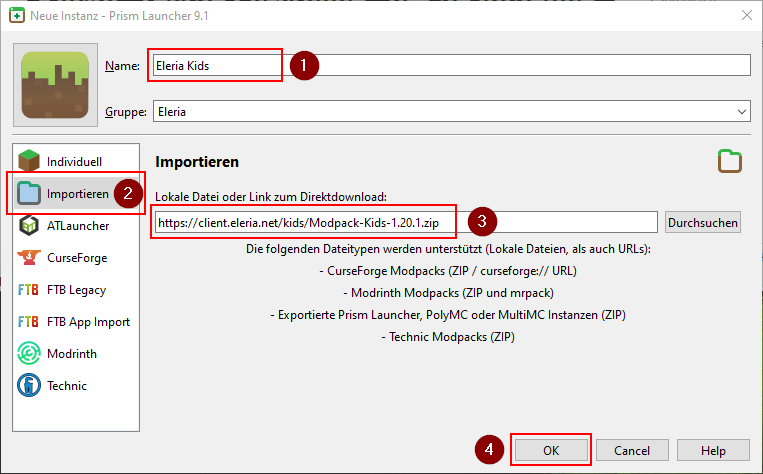Click the Importieren folder icon
The width and height of the screenshot is (763, 474).
coord(30,193)
